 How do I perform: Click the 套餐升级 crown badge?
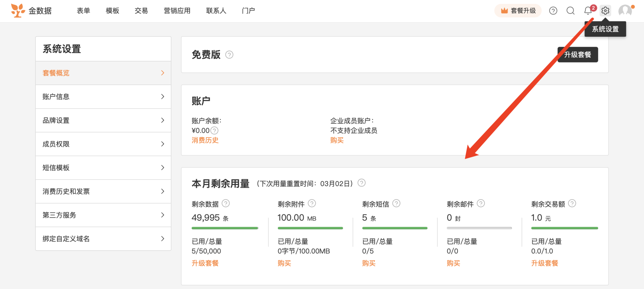tap(518, 11)
